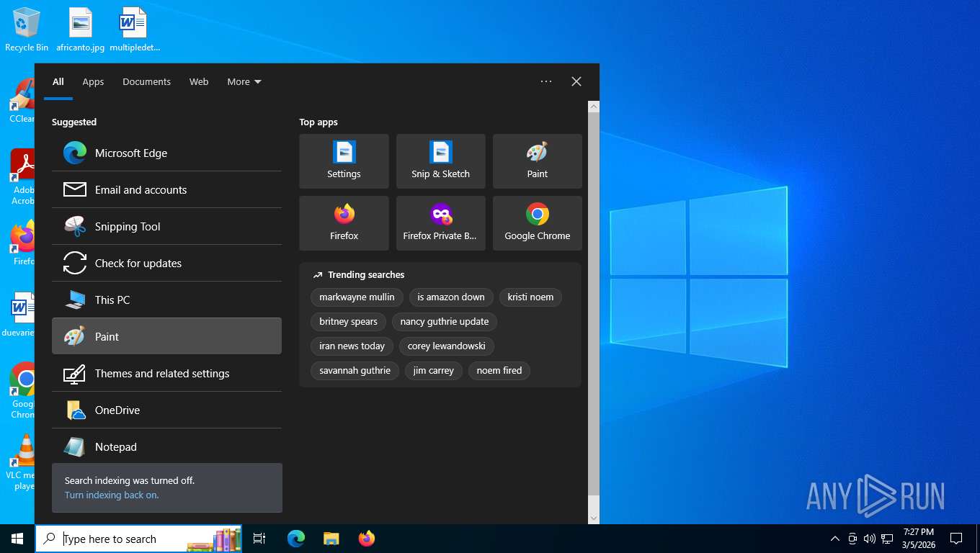Switch to the All tab

pos(58,81)
